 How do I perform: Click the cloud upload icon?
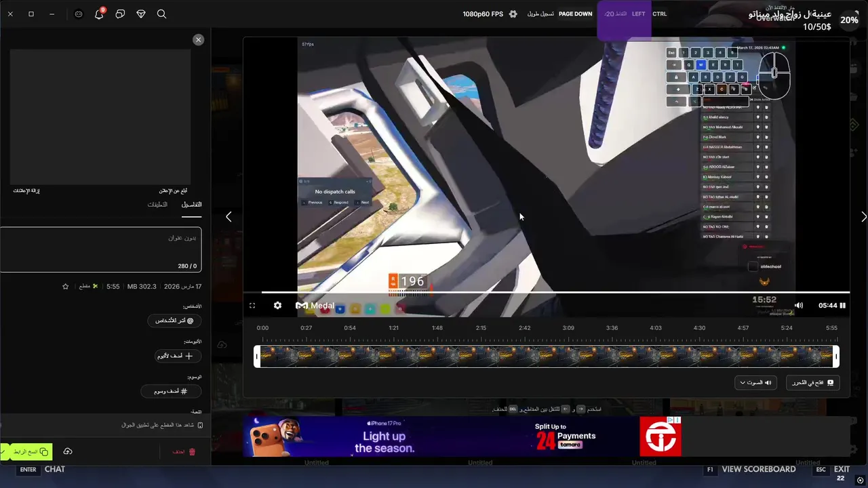click(x=68, y=451)
